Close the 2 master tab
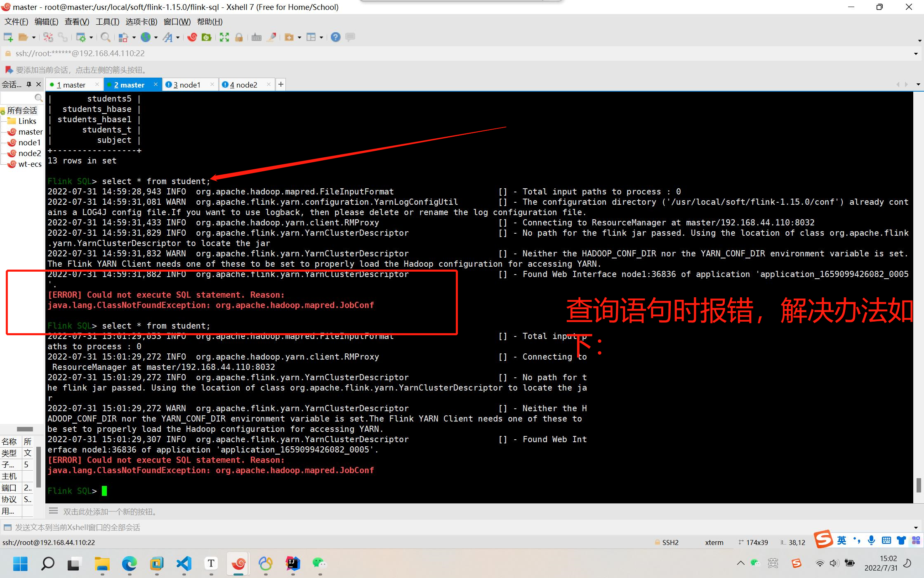924x578 pixels. click(x=156, y=84)
